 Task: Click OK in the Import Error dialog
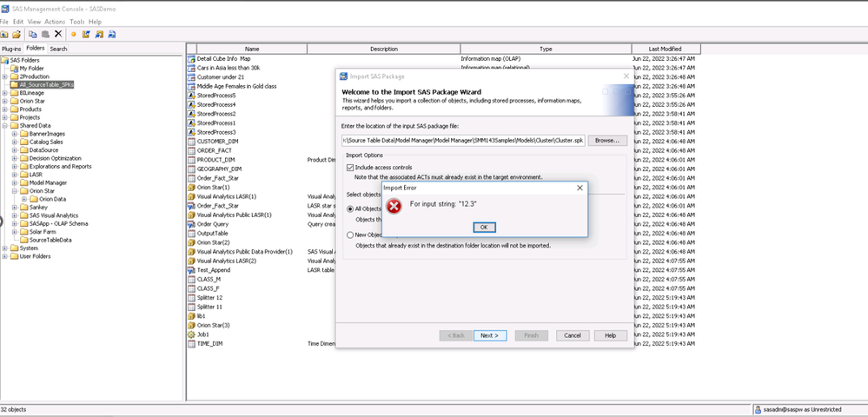[484, 227]
